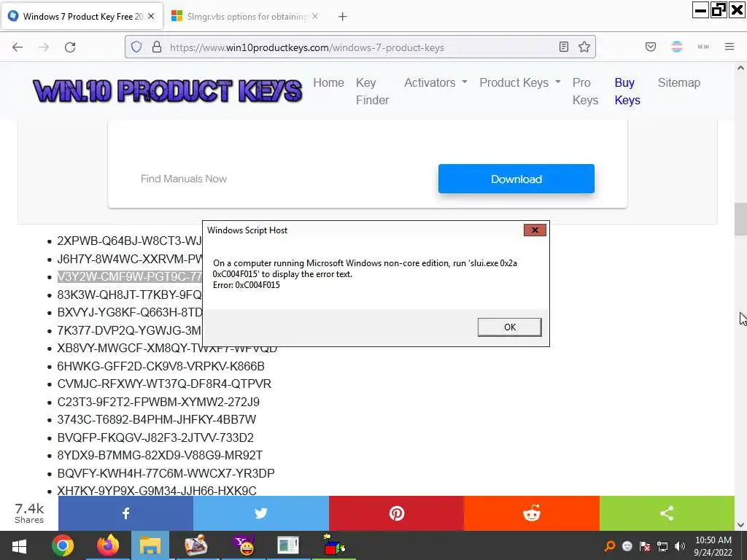Click the Win.10 Product Keys site logo
Viewport: 747px width, 560px height.
(167, 91)
